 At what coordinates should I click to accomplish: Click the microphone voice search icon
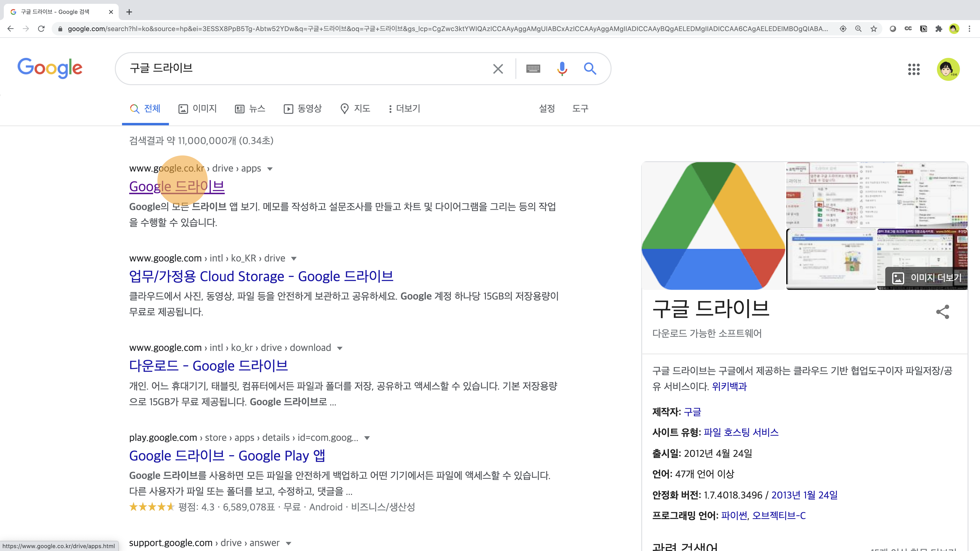pyautogui.click(x=562, y=68)
